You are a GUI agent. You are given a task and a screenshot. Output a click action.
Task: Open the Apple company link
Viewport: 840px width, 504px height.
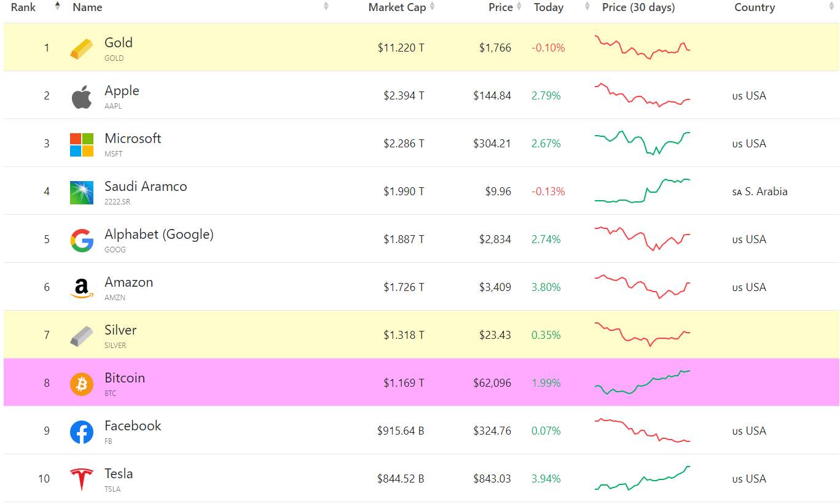click(x=122, y=90)
